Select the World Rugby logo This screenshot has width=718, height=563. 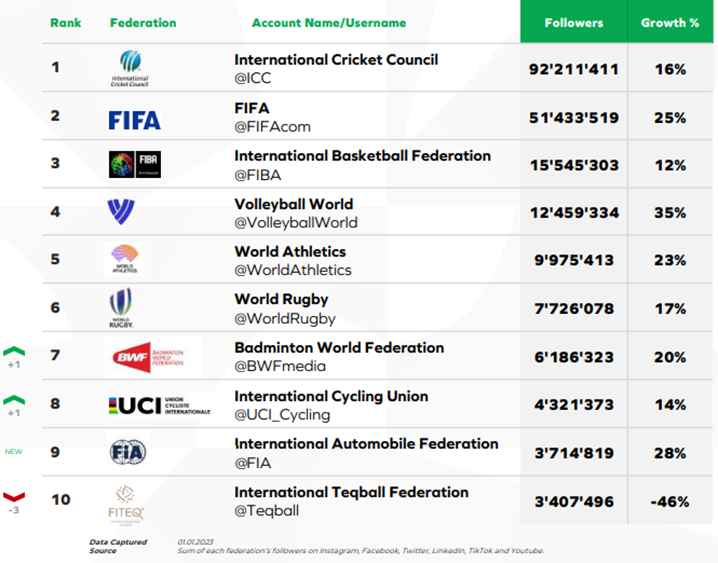[122, 307]
